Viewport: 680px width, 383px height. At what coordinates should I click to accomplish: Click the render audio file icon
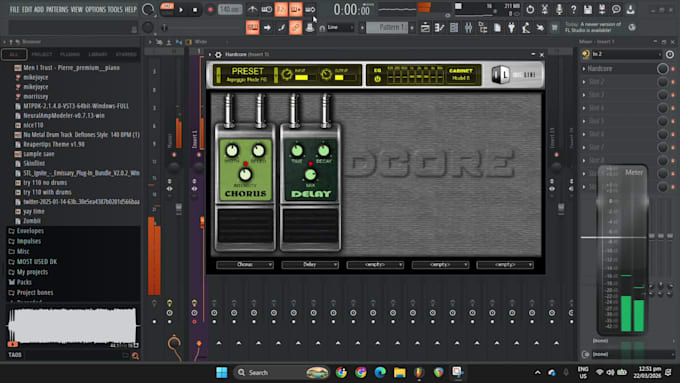[602, 9]
